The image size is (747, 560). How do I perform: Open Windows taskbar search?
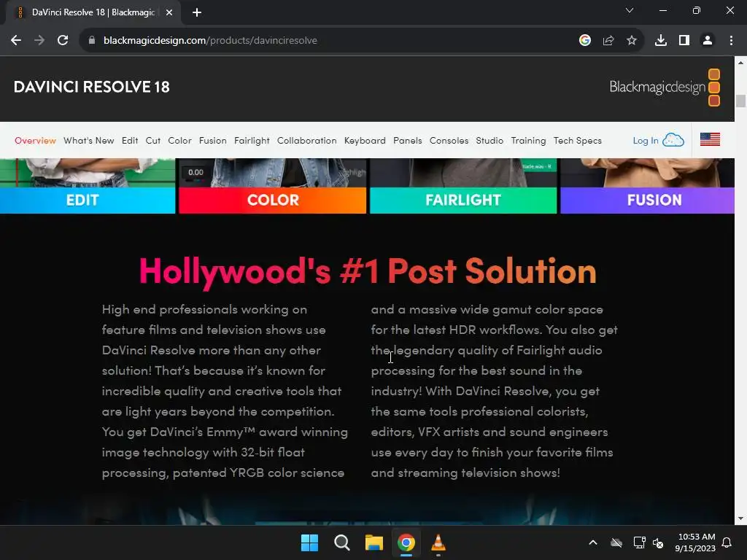[341, 542]
